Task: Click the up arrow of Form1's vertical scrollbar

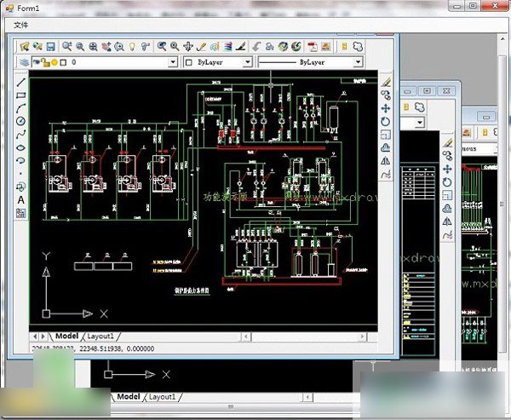Action: [502, 39]
